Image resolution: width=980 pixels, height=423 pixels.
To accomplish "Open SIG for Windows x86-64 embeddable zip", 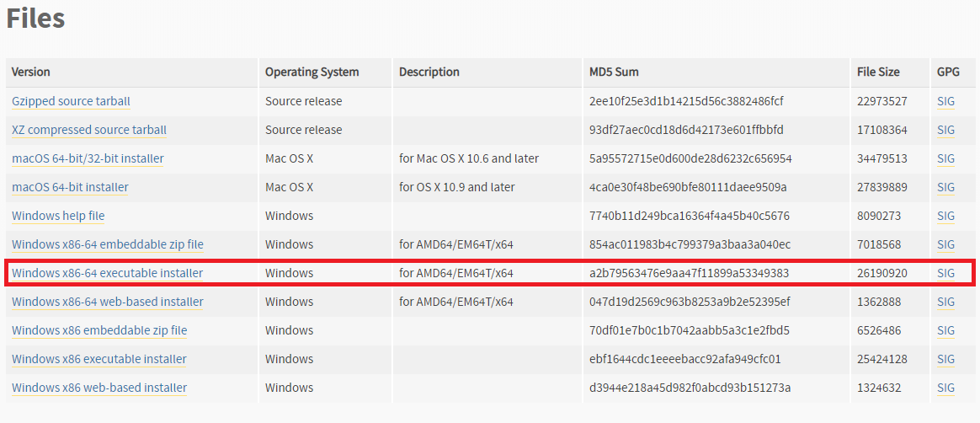I will [x=945, y=244].
